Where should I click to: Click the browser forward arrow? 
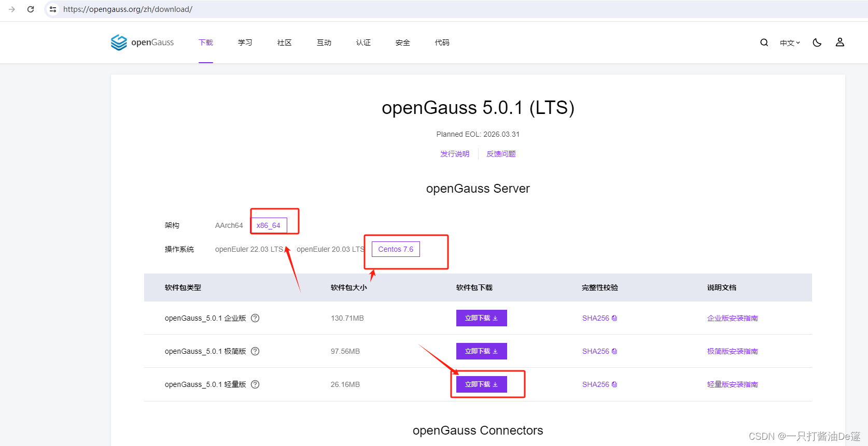tap(12, 9)
